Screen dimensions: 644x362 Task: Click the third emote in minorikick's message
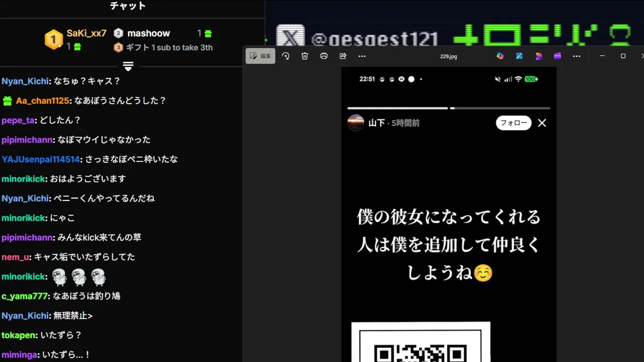click(98, 277)
